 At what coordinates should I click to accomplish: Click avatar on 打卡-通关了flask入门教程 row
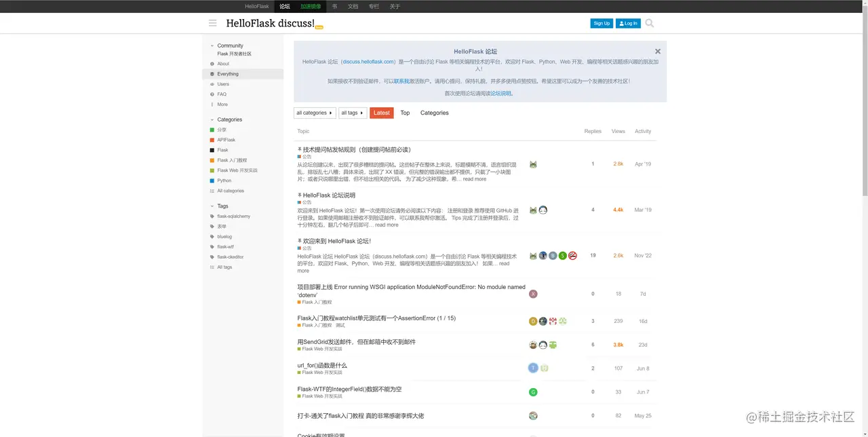(x=533, y=416)
